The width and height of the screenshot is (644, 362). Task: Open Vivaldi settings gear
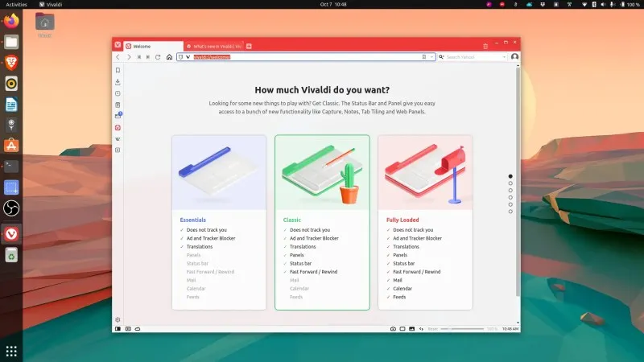click(x=118, y=319)
